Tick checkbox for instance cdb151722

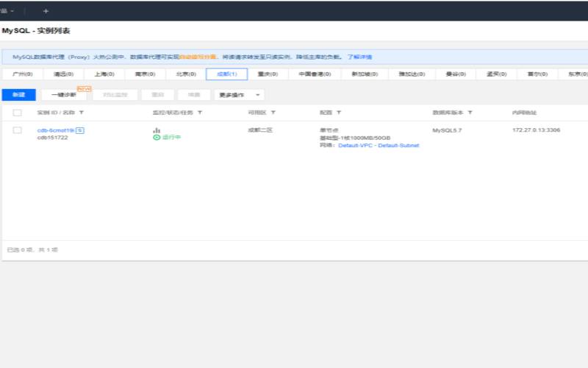[x=17, y=130]
